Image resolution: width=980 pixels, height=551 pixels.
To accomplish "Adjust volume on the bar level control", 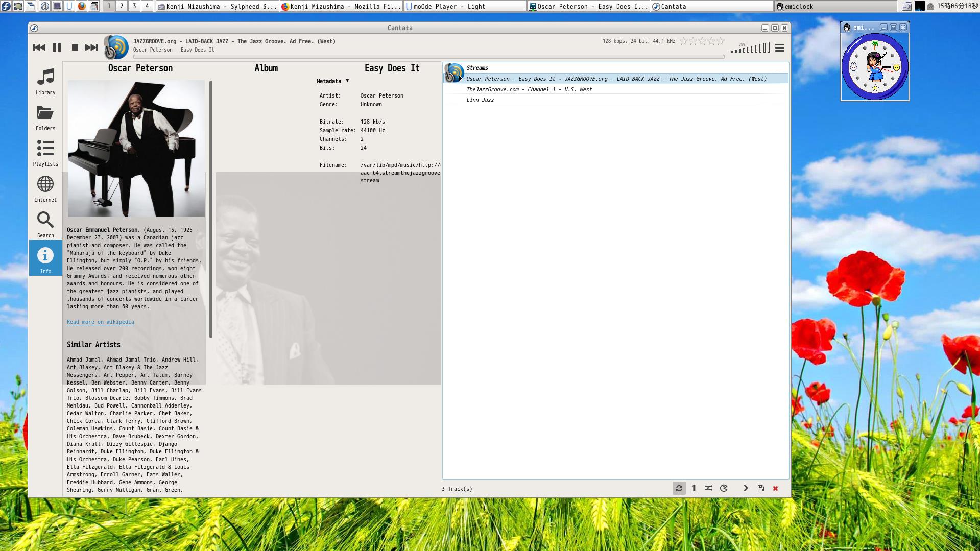I will pyautogui.click(x=750, y=49).
